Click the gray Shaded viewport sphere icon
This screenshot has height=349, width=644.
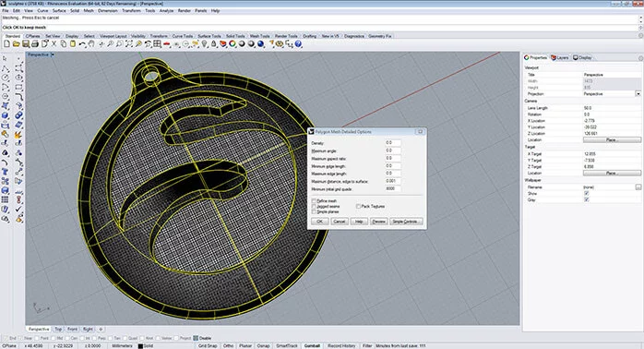click(242, 44)
